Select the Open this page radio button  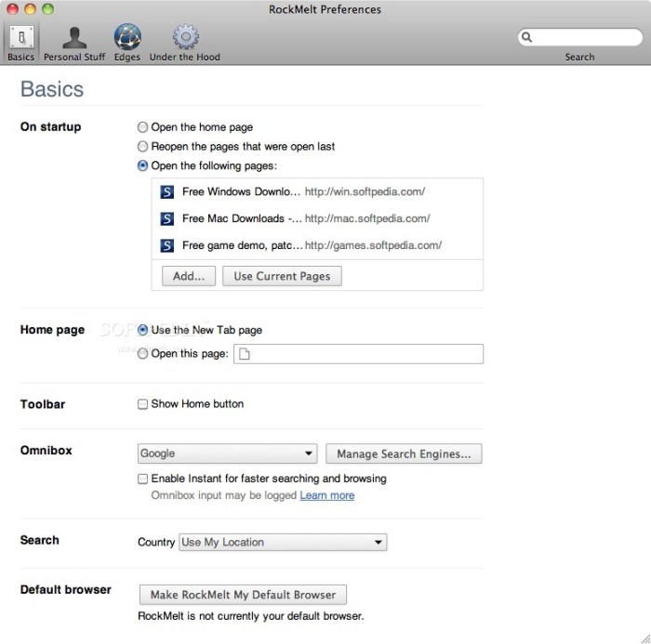142,353
